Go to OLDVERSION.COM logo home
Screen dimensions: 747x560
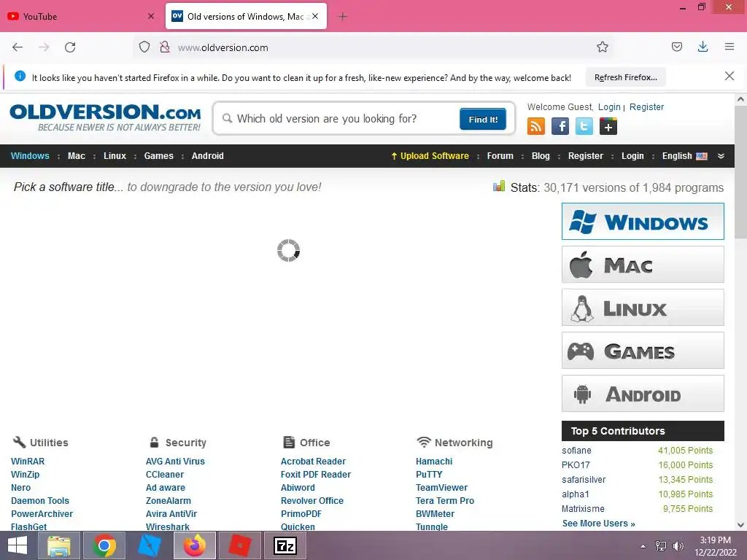[x=105, y=117]
